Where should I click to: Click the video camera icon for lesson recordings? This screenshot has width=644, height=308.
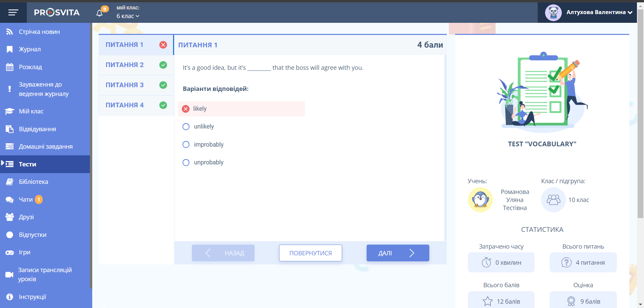[9, 275]
